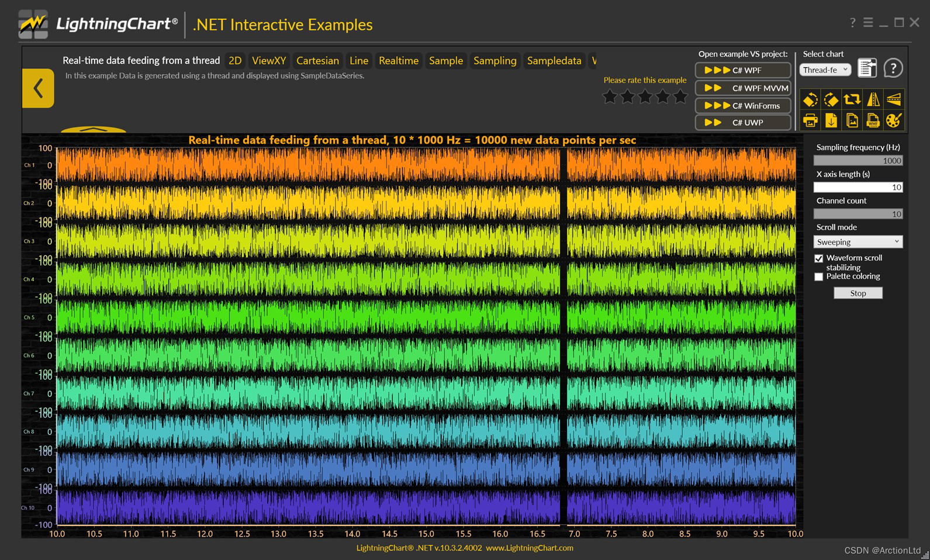Rotate chart counterclockwise icon
The width and height of the screenshot is (930, 560).
click(810, 99)
